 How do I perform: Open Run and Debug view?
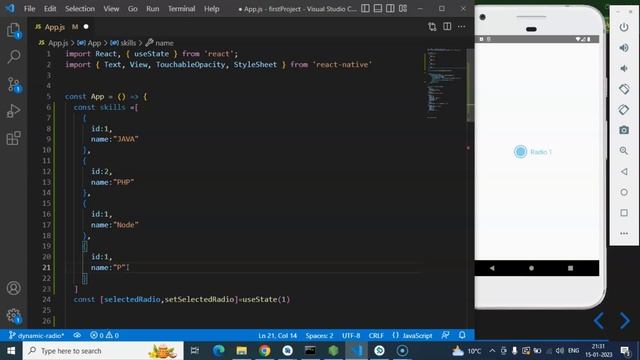(x=13, y=111)
